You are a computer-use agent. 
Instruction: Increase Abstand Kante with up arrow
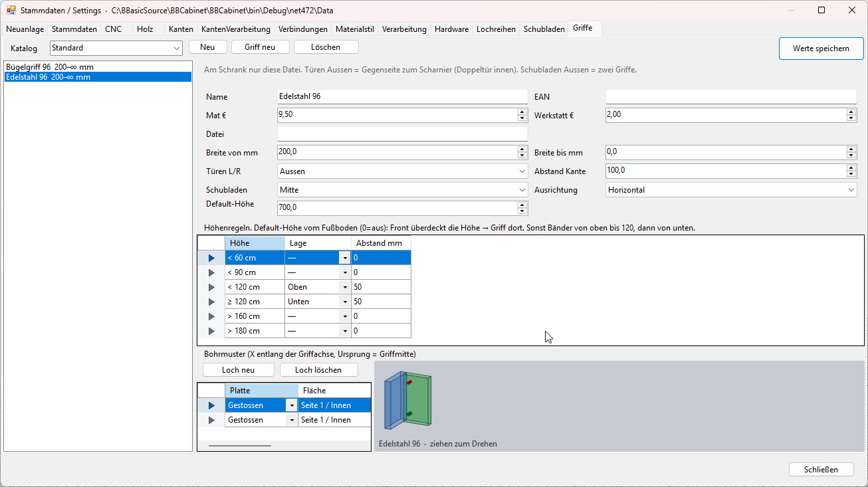851,167
